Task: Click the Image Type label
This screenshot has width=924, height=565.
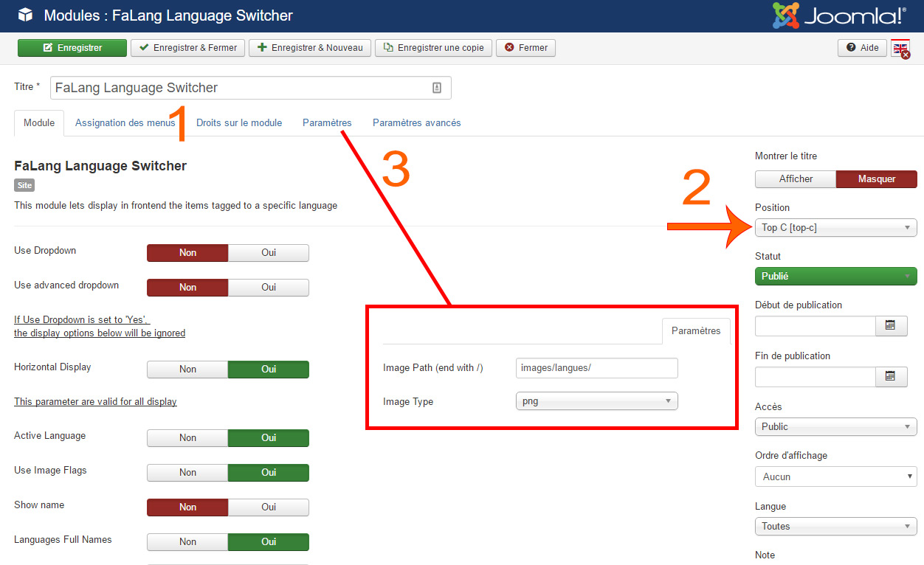Action: (408, 402)
